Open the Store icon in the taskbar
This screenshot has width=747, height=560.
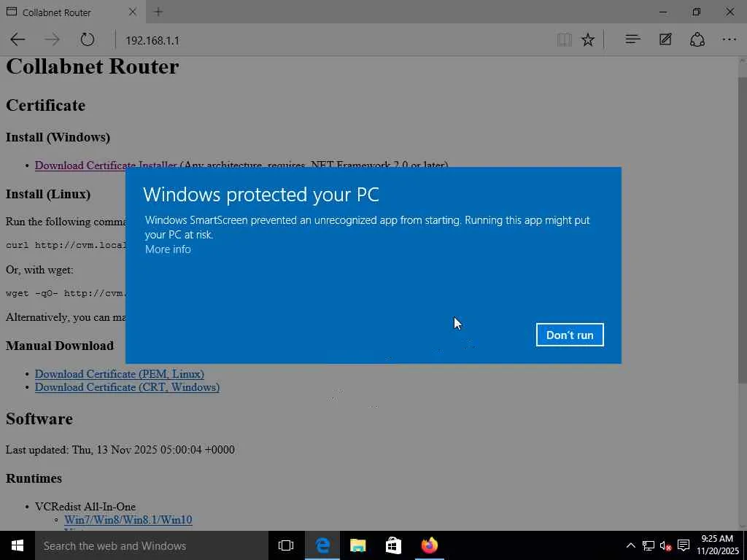pos(393,545)
